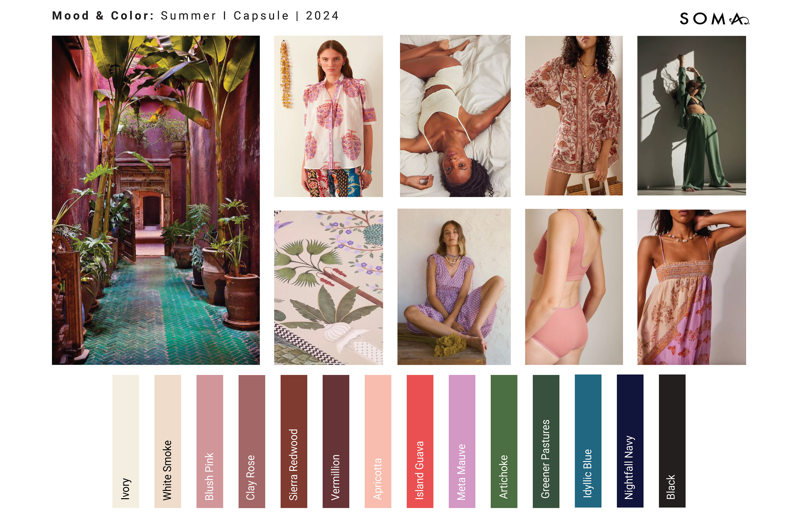Open the pink courtyard garden photo
Image resolution: width=798 pixels, height=532 pixels.
[x=156, y=200]
